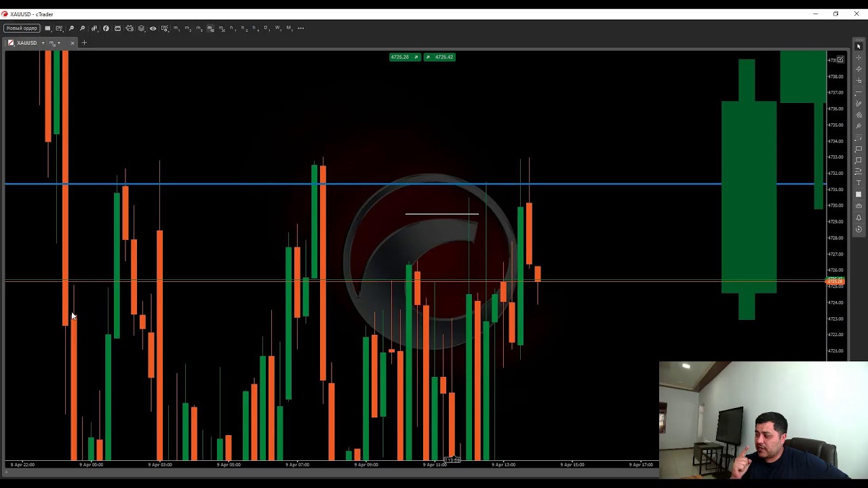Switch to the m5 timeframe
The width and height of the screenshot is (868, 488).
[x=199, y=28]
